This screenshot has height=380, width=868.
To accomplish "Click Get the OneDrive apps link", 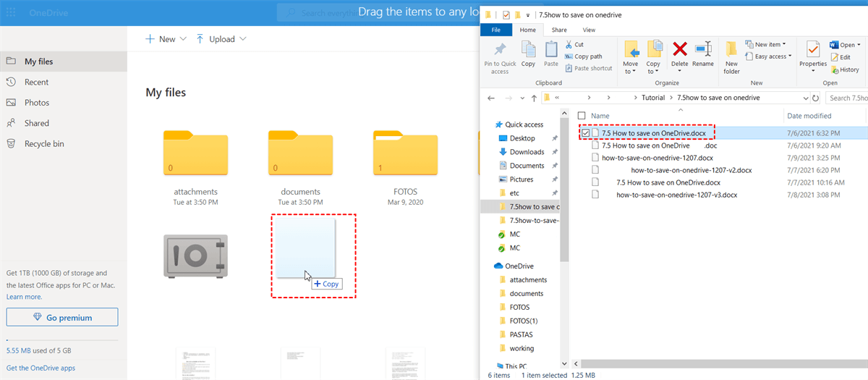I will pyautogui.click(x=41, y=368).
